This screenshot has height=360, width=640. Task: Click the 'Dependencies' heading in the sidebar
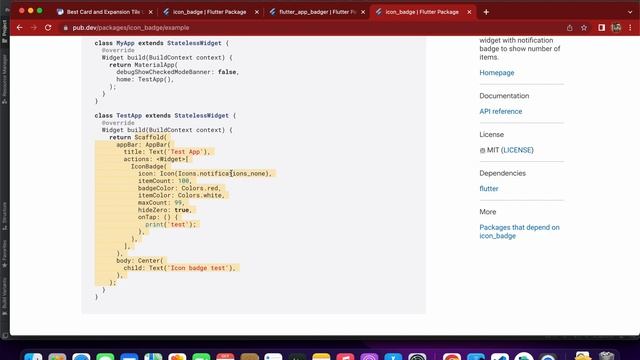(502, 173)
